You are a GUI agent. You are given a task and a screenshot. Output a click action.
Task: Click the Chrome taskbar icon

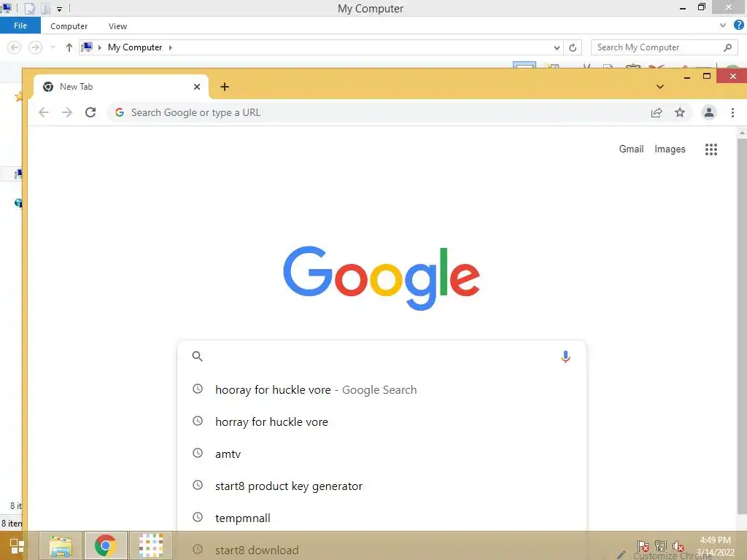click(105, 545)
